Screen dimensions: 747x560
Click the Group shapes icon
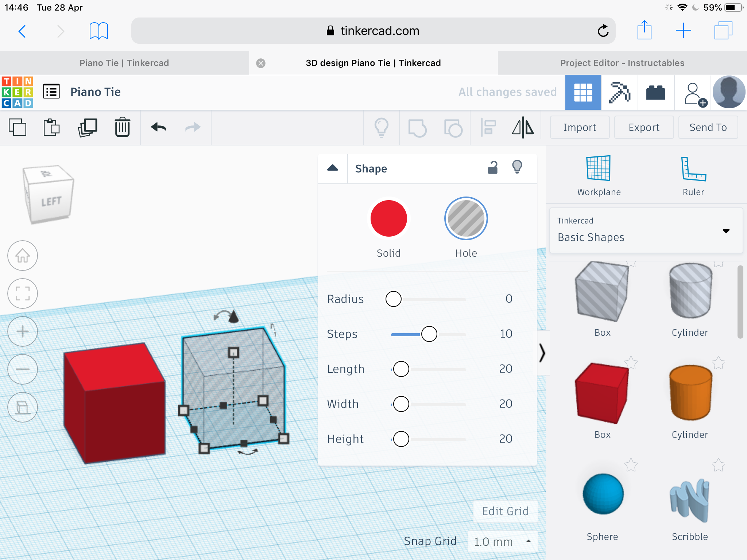click(x=417, y=128)
